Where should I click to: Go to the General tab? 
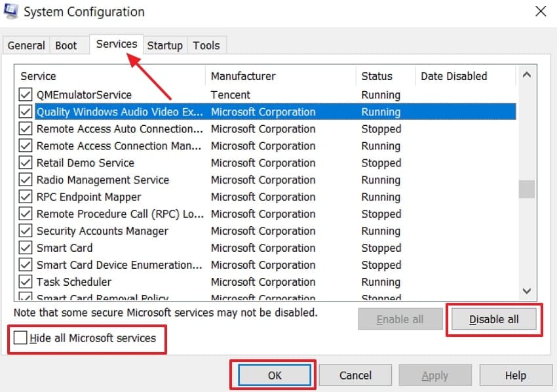pos(26,45)
